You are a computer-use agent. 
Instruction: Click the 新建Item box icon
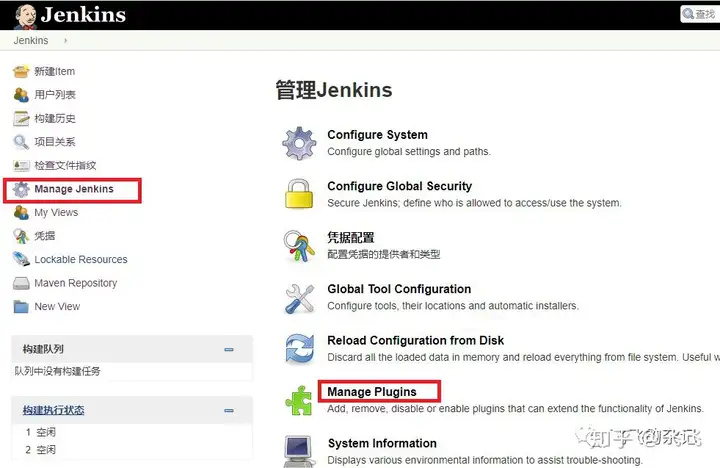(21, 72)
